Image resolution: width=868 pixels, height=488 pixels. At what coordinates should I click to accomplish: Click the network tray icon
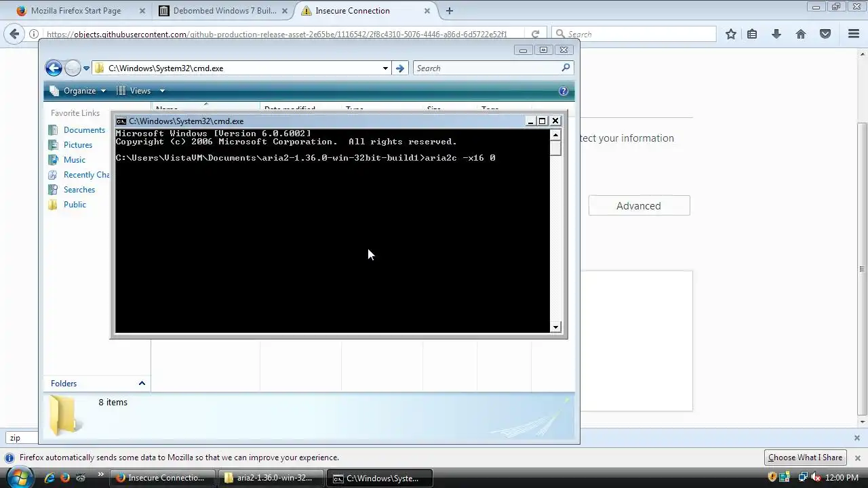803,478
